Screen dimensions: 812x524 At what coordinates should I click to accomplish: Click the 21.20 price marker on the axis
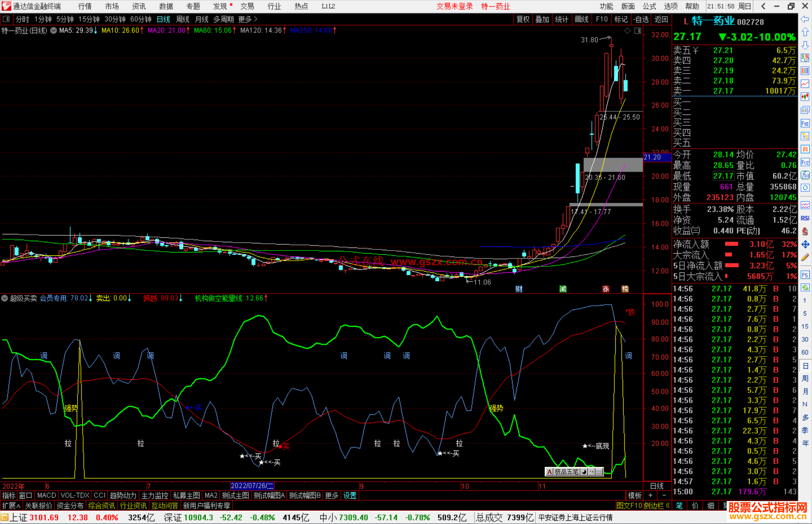click(x=657, y=157)
